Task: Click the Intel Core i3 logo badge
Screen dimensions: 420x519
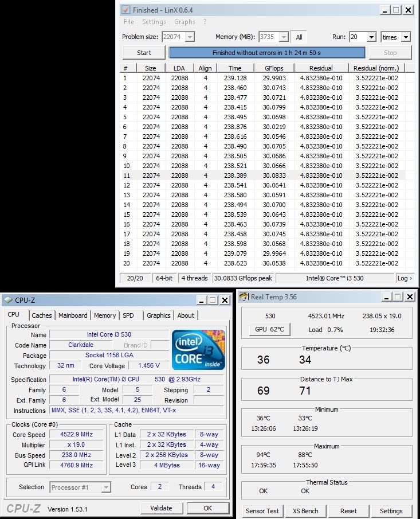Action: coord(198,350)
